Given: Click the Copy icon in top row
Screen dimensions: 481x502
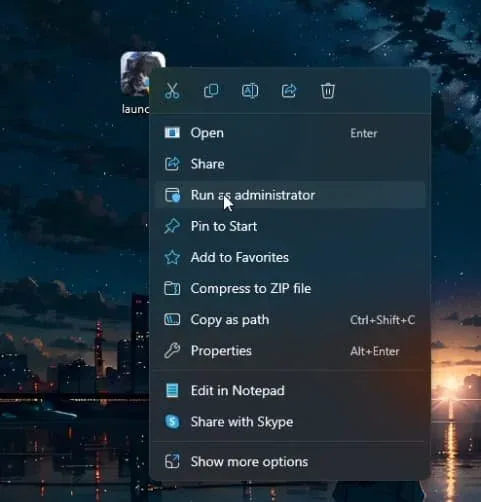Looking at the screenshot, I should click(x=211, y=91).
